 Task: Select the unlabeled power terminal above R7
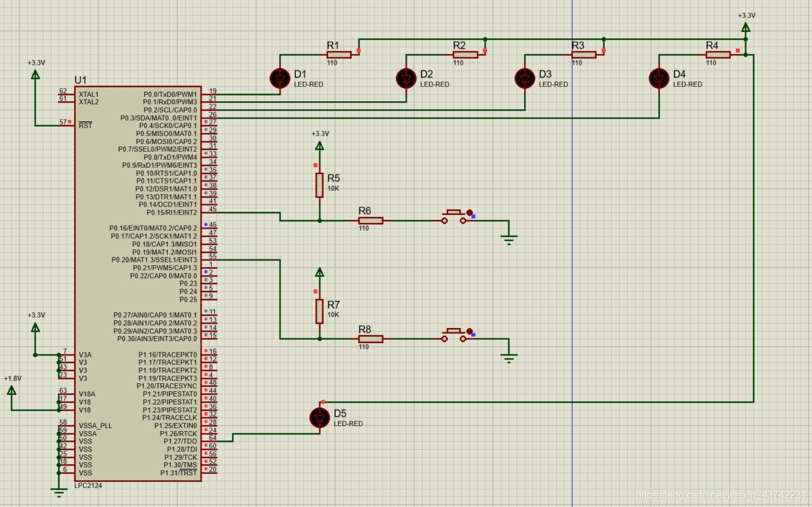click(320, 272)
